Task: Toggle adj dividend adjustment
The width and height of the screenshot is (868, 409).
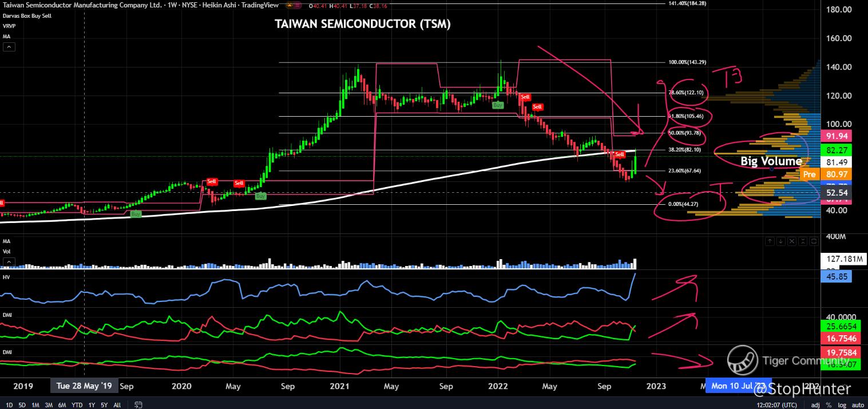Action: point(815,404)
